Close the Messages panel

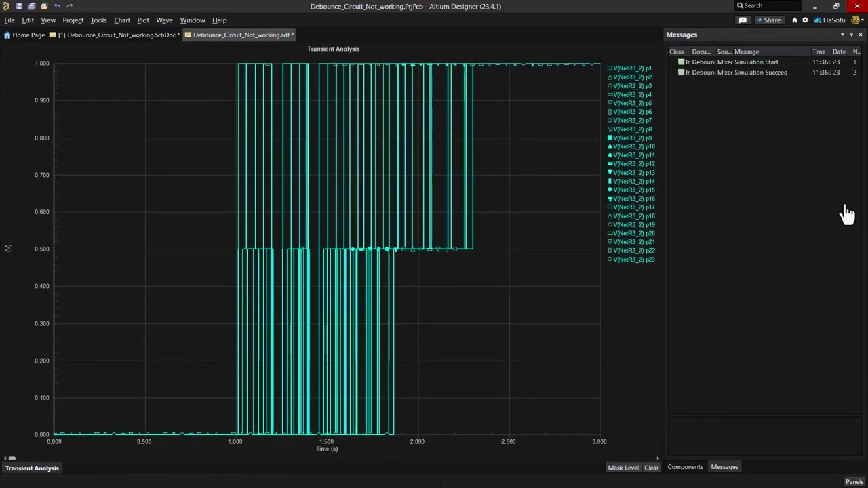tap(861, 35)
